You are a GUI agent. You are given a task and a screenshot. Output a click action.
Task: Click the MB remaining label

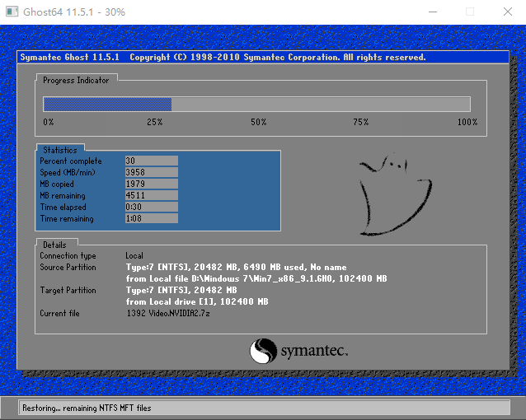[x=63, y=195]
